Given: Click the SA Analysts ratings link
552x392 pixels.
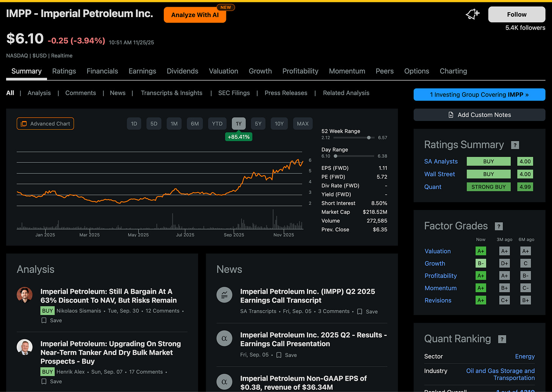Looking at the screenshot, I should click(x=441, y=162).
